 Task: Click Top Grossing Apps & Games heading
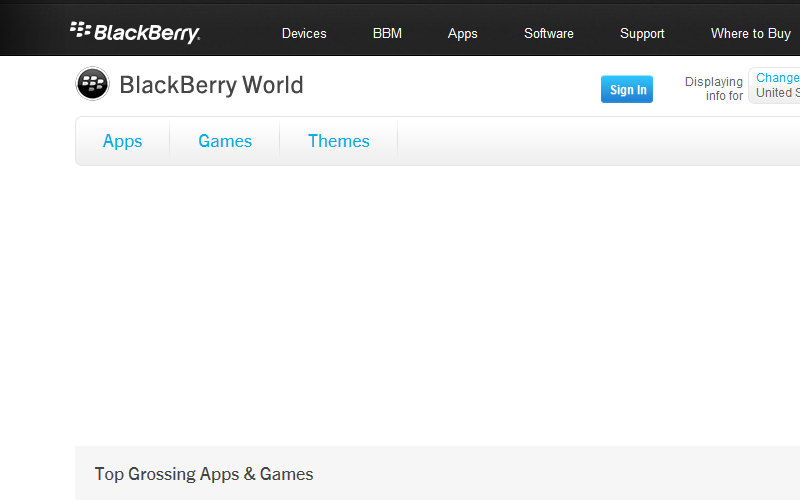pyautogui.click(x=204, y=474)
